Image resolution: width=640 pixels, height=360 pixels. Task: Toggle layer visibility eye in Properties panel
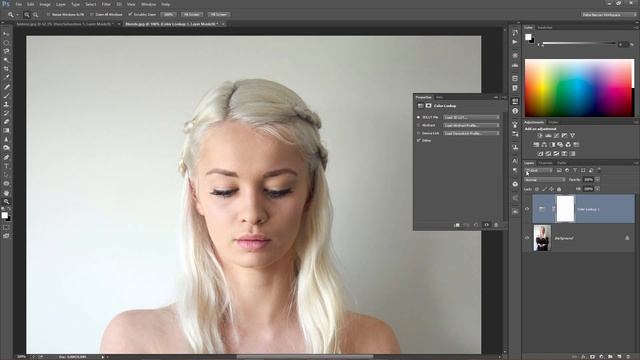(487, 225)
